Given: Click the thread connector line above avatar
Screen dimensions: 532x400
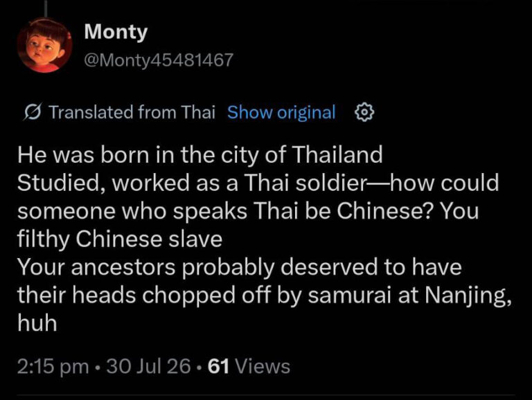Looking at the screenshot, I should point(45,8).
